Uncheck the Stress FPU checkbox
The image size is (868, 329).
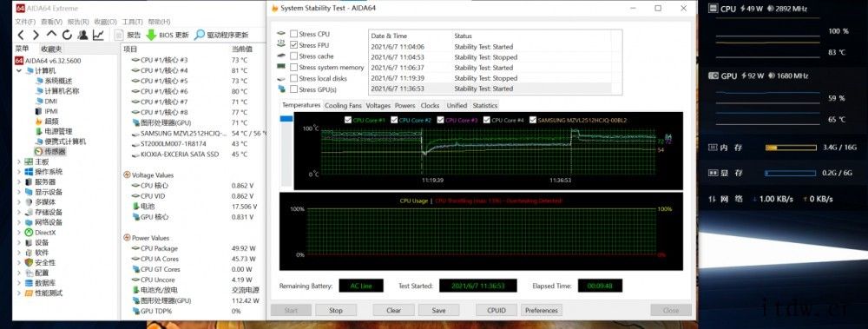coord(294,45)
